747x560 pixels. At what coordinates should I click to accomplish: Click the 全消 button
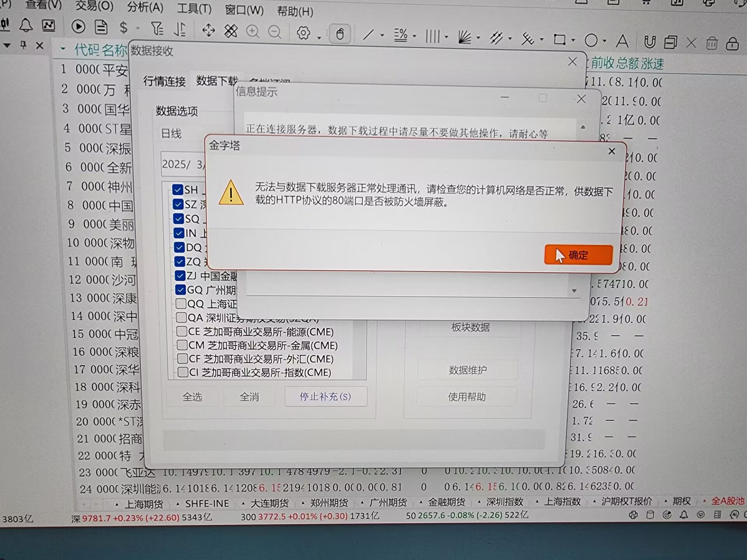click(249, 397)
